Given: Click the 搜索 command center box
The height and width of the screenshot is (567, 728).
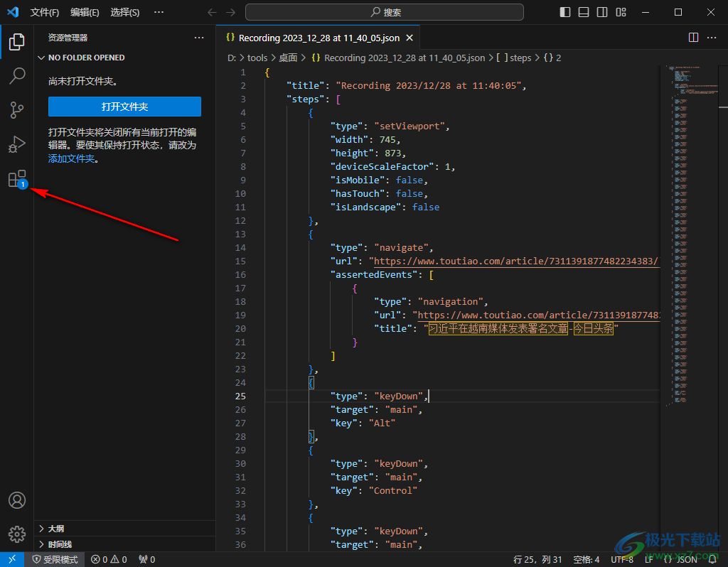Looking at the screenshot, I should [x=385, y=12].
